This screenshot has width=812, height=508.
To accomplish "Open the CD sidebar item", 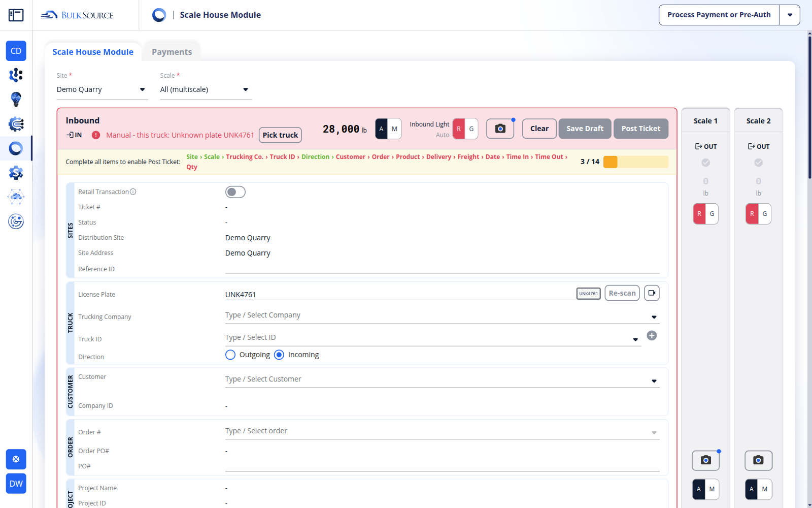I will point(16,51).
